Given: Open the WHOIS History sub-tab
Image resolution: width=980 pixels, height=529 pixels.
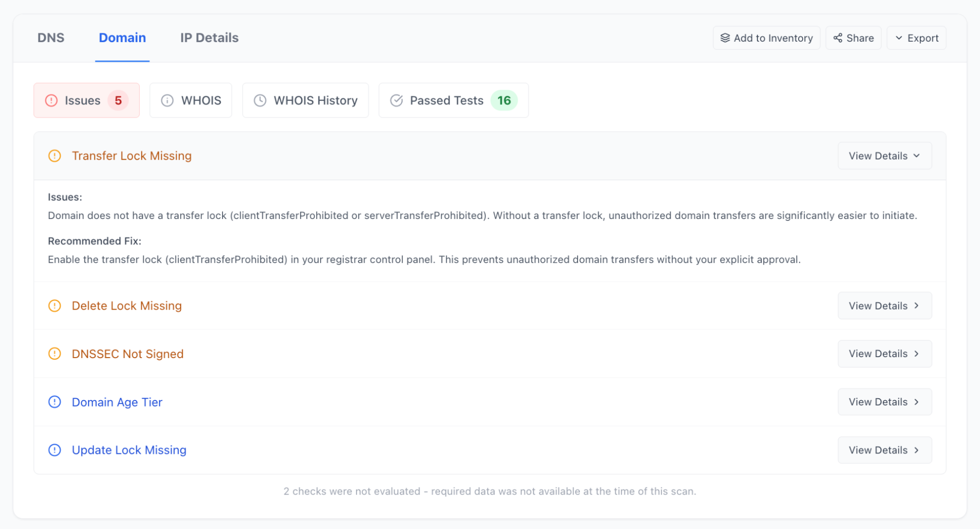Looking at the screenshot, I should coord(305,100).
